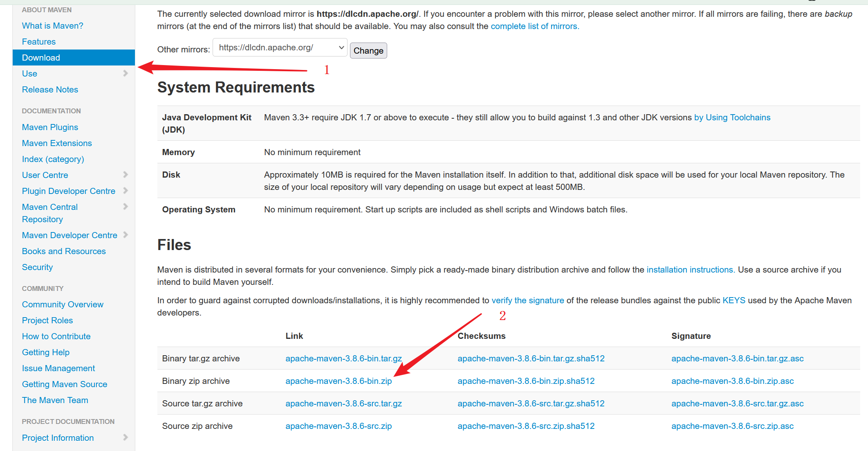868x451 pixels.
Task: Open apache-maven-3.8.6-src.zip.sha512 checksum
Action: [526, 426]
